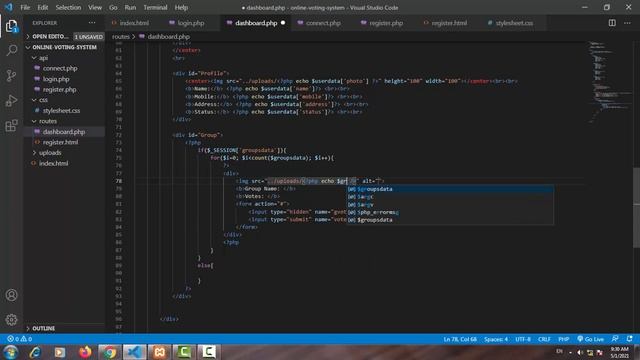Open the Search view icon

coord(11,51)
